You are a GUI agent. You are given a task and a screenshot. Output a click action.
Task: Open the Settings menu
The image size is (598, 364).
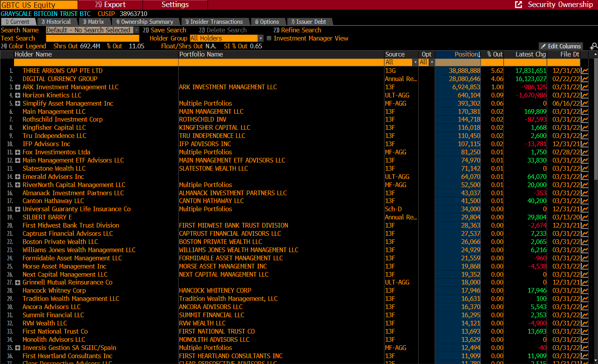coord(175,5)
